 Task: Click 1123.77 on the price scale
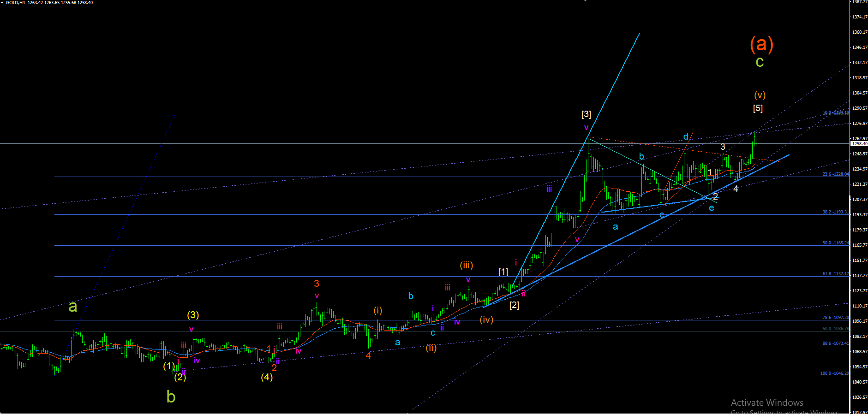[859, 291]
